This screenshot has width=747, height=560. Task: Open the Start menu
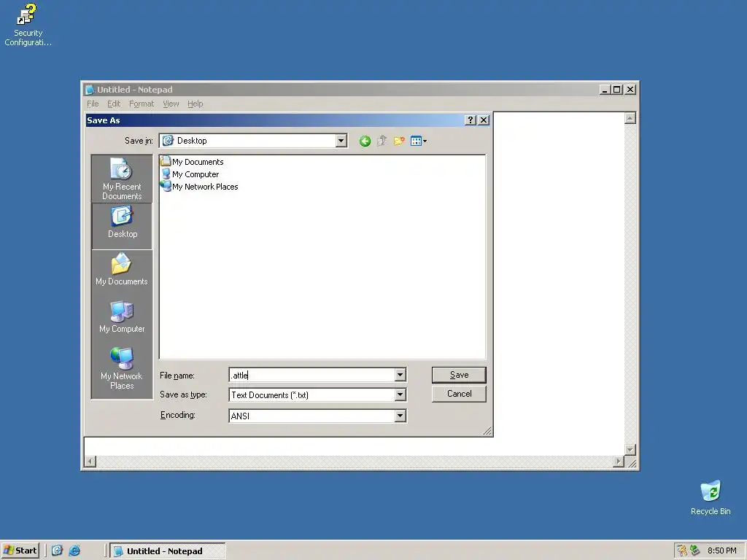20,551
